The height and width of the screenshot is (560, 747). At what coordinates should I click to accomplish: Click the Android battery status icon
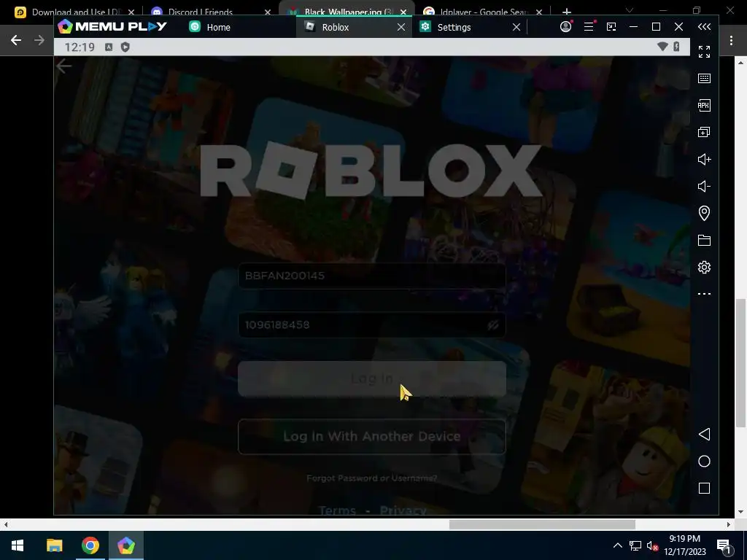click(x=676, y=46)
